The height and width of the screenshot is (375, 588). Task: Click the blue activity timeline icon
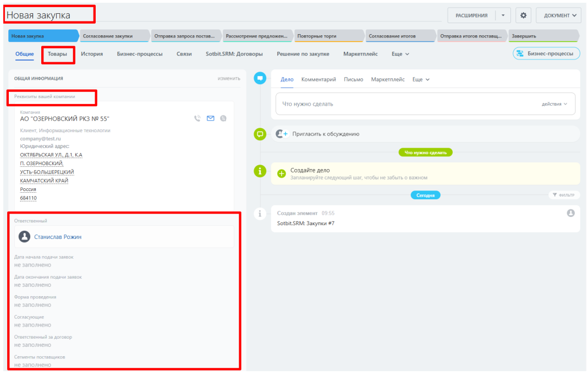260,78
